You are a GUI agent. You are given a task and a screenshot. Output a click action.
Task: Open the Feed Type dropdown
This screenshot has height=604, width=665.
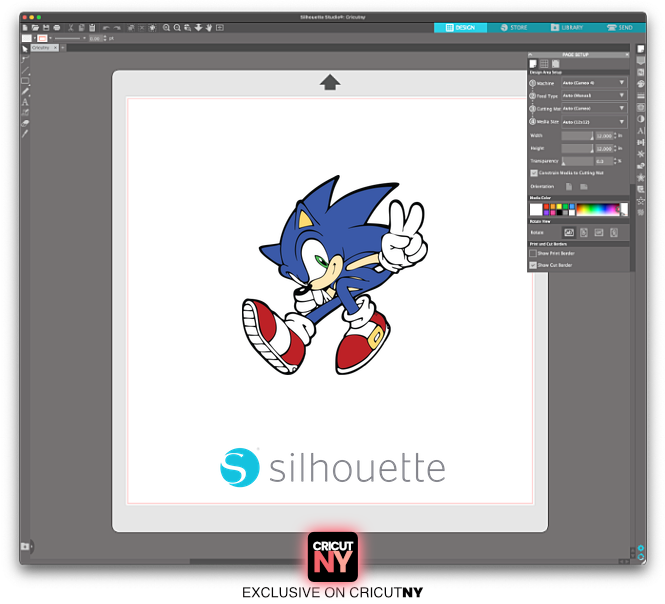click(594, 96)
